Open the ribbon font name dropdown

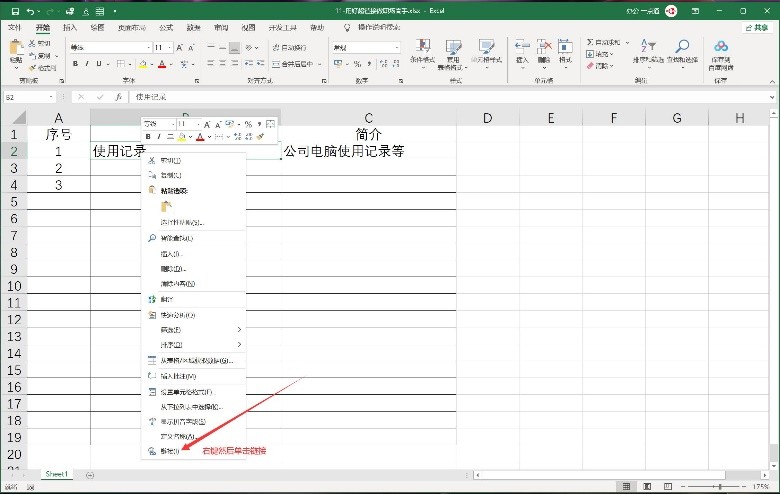pyautogui.click(x=149, y=48)
